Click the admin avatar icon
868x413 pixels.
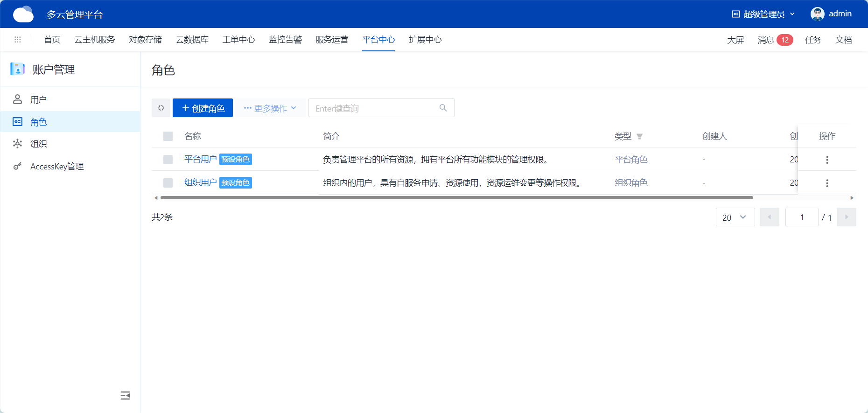point(817,14)
